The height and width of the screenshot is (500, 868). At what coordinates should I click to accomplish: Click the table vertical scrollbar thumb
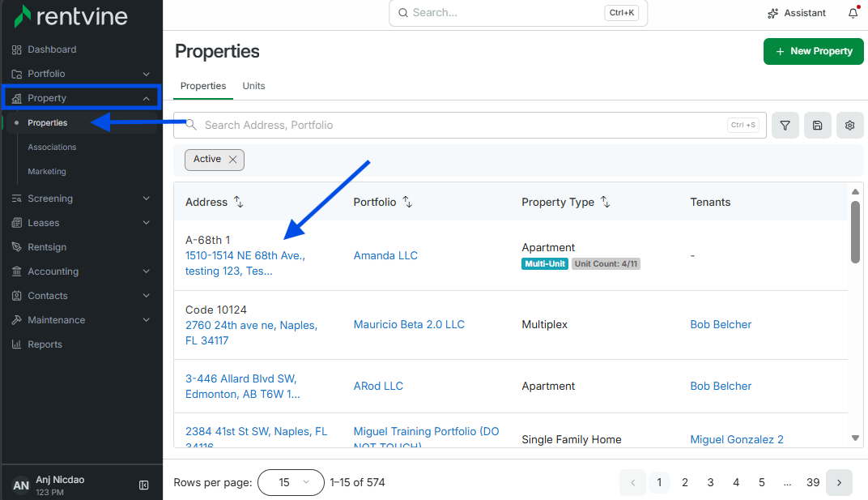pyautogui.click(x=855, y=232)
